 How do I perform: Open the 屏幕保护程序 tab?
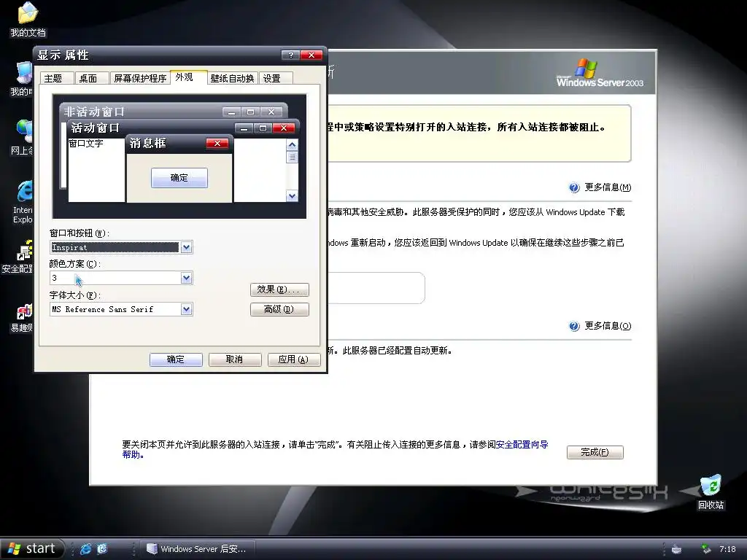[x=140, y=78]
